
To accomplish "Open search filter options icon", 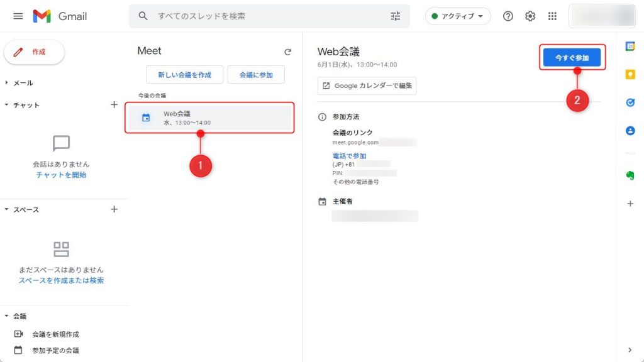I will pos(395,16).
